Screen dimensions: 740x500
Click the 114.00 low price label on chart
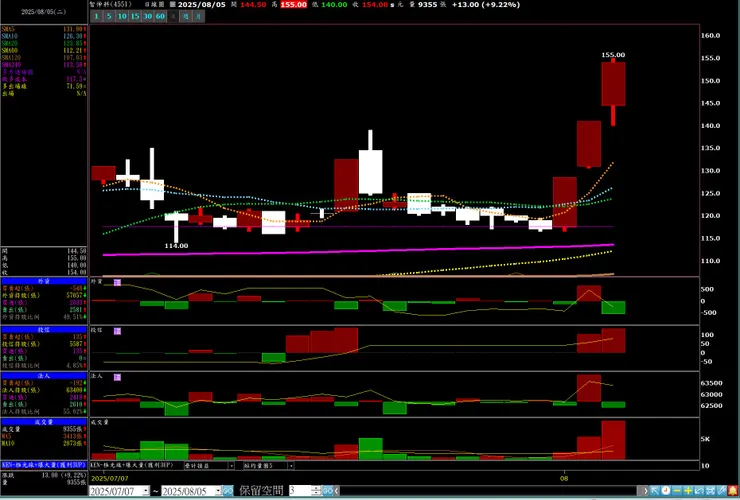[x=176, y=246]
